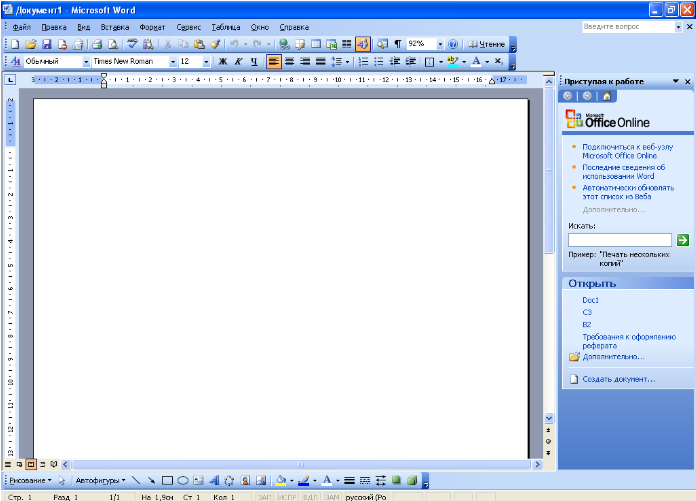
Task: Open the Правка menu
Action: 54,27
